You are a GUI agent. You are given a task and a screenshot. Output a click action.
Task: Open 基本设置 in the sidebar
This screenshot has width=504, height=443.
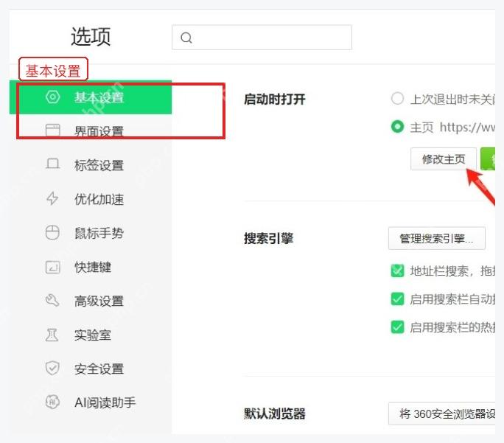point(91,97)
